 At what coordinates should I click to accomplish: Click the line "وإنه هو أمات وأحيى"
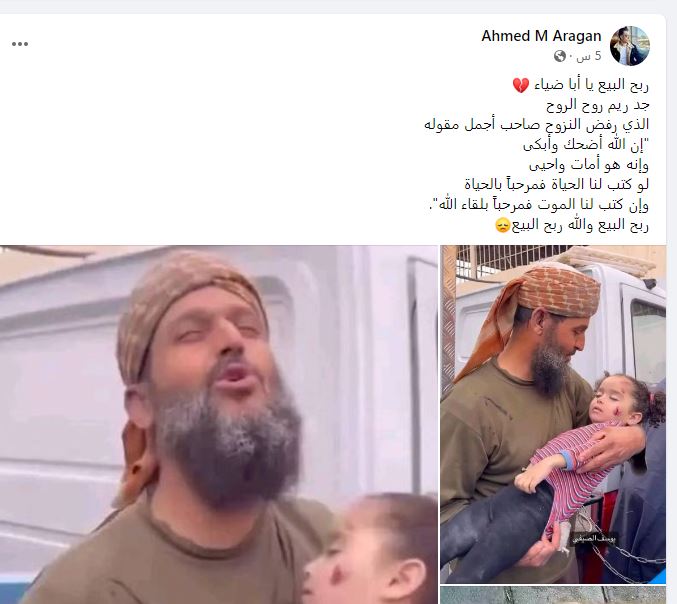[589, 164]
